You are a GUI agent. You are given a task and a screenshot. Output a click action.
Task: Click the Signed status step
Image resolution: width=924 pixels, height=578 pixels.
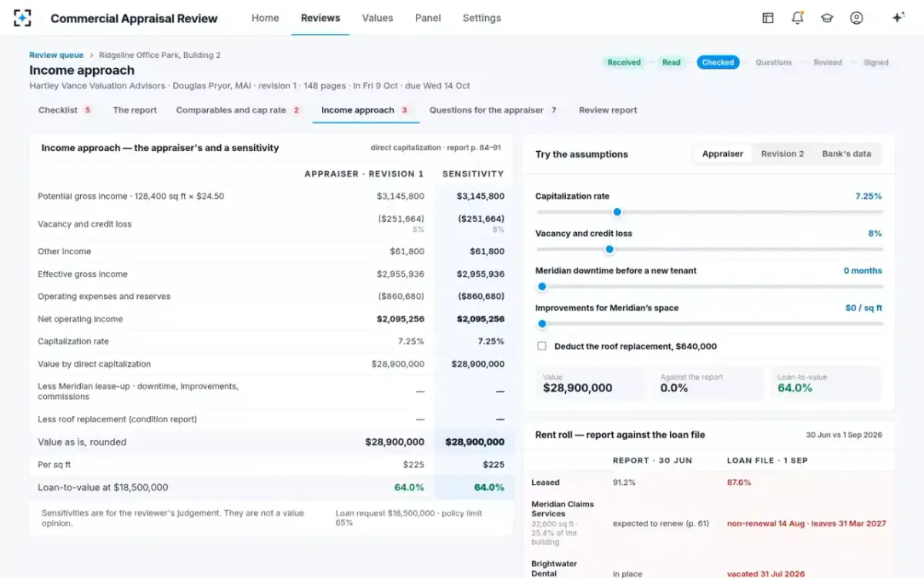875,62
